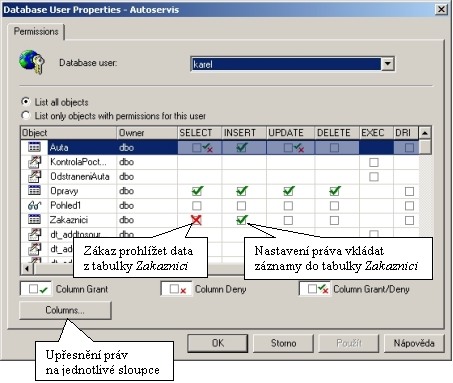Toggle DELETE permission for Opravy
The height and width of the screenshot is (383, 453).
coord(335,191)
